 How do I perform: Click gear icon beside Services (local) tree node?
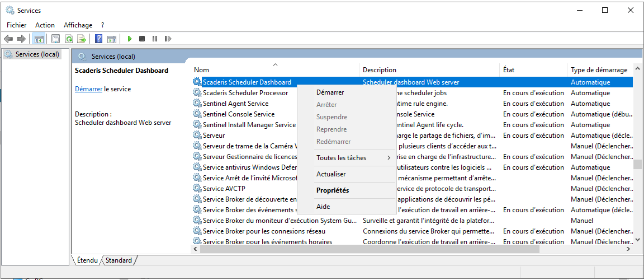click(x=8, y=54)
